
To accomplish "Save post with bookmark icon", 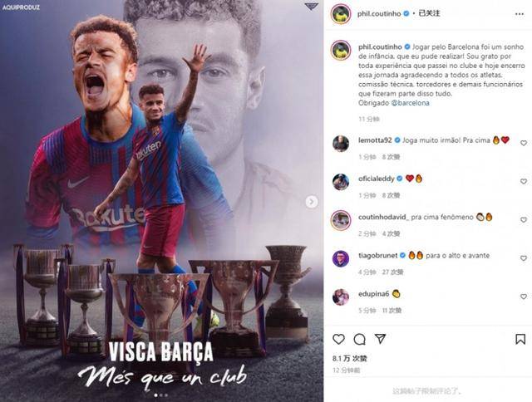I will [x=520, y=339].
